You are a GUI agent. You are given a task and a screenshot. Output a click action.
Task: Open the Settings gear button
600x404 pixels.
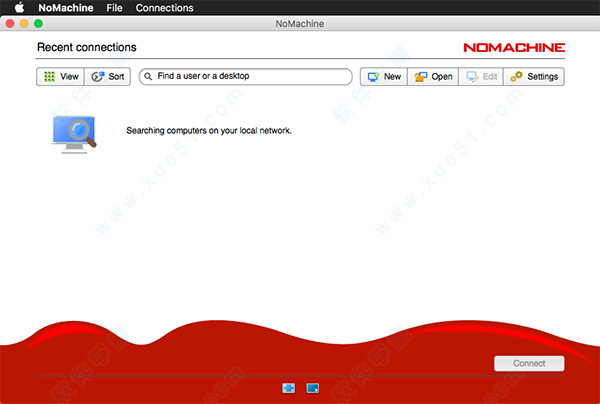pyautogui.click(x=534, y=77)
